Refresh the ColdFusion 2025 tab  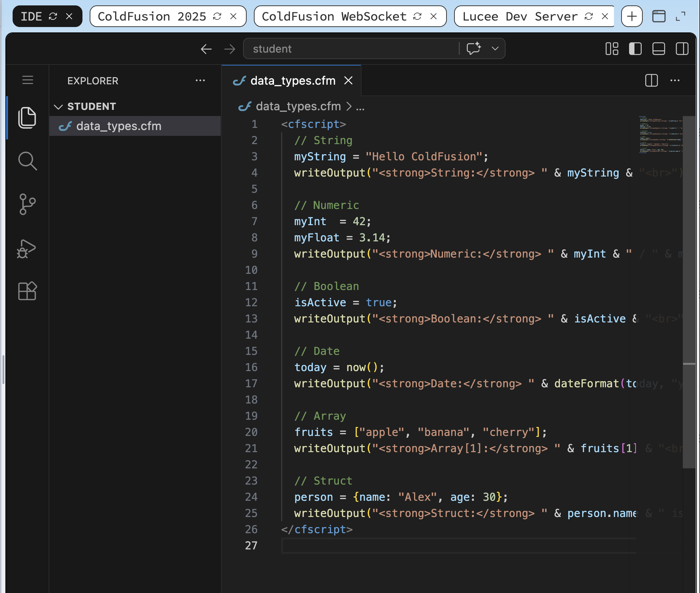click(217, 16)
